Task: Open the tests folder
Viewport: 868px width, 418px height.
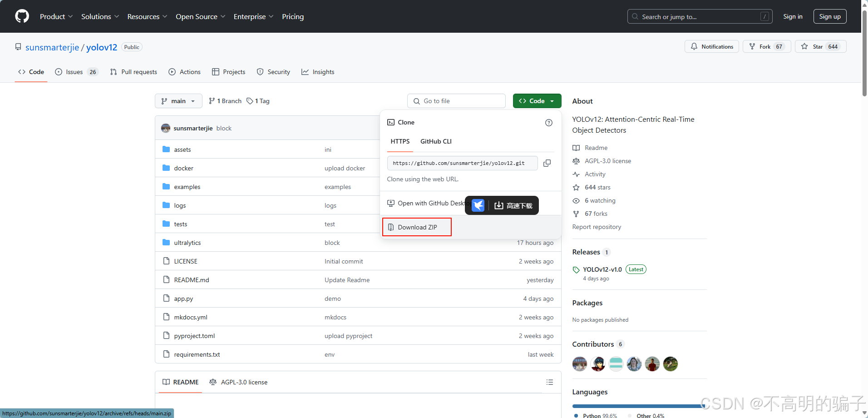Action: pos(181,224)
